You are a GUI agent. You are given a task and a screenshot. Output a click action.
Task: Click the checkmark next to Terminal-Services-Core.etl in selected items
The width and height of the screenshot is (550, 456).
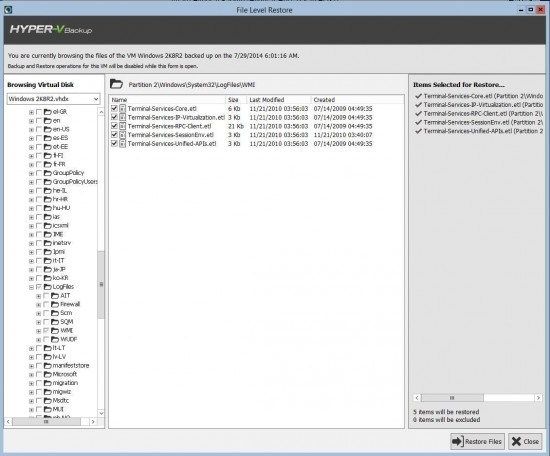click(x=418, y=96)
